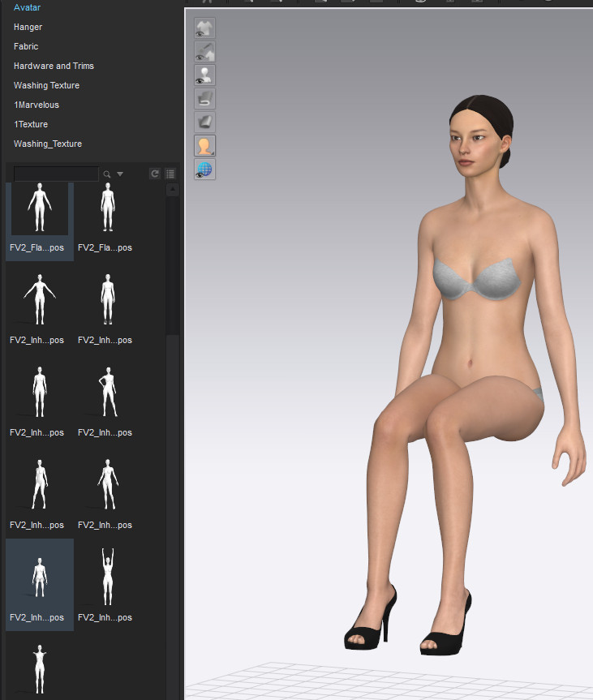Screen dimensions: 593x700
Task: Click the library search input field
Action: pyautogui.click(x=56, y=174)
